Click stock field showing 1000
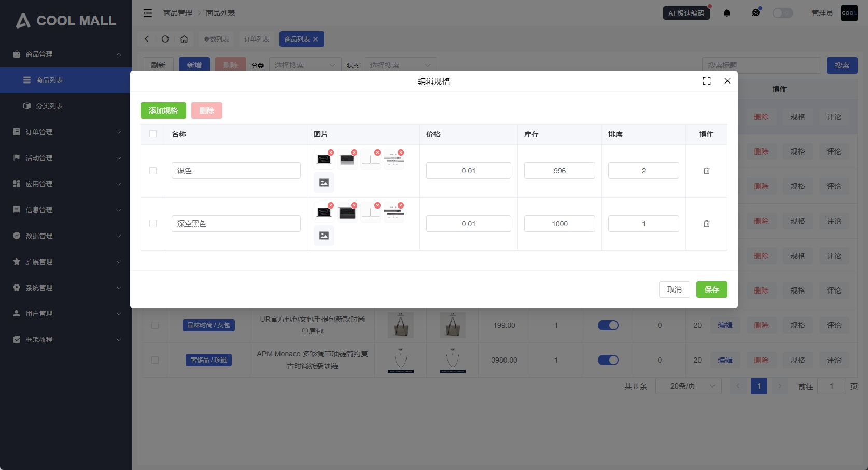This screenshot has width=868, height=470. (559, 224)
